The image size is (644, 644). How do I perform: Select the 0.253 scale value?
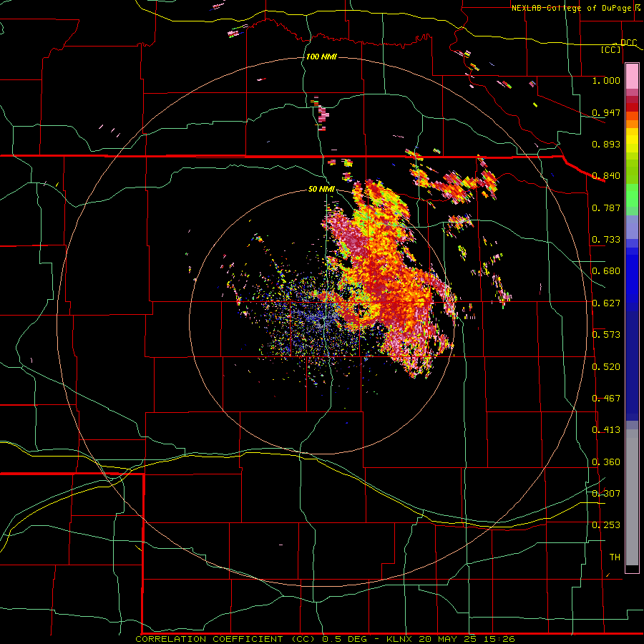[606, 525]
